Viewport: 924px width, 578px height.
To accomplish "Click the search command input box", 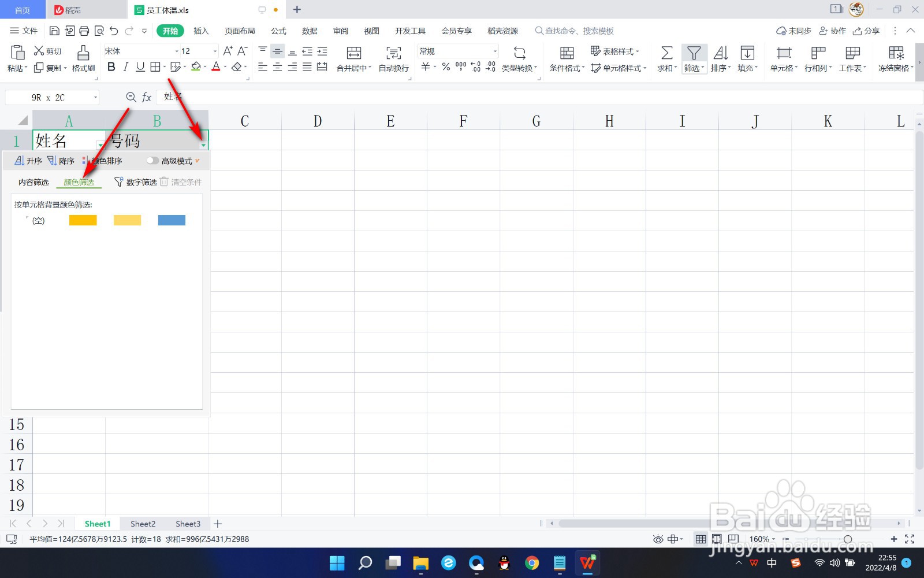I will pyautogui.click(x=574, y=31).
